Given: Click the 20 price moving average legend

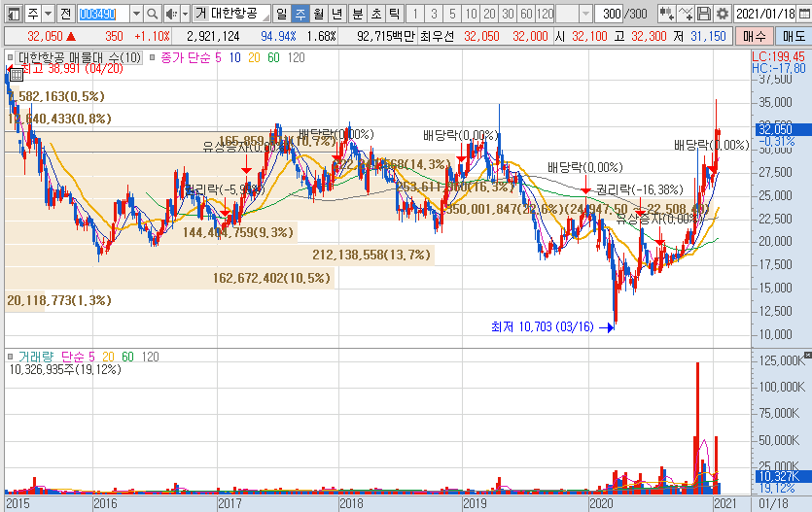Looking at the screenshot, I should coord(254,57).
